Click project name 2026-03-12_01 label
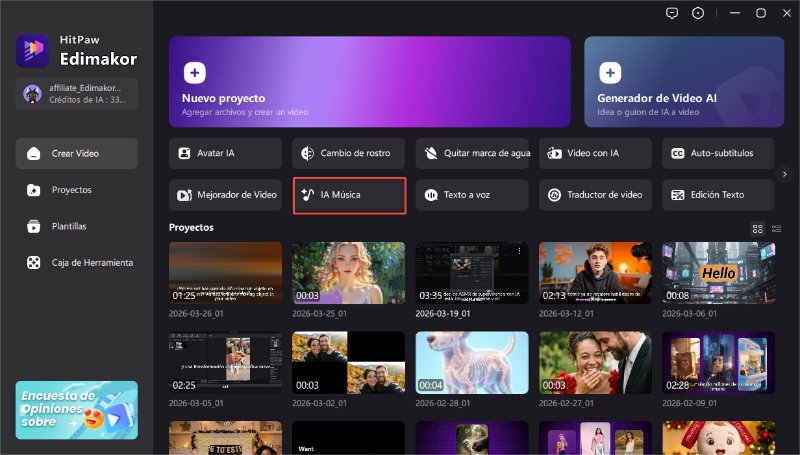The height and width of the screenshot is (455, 800). (x=566, y=314)
